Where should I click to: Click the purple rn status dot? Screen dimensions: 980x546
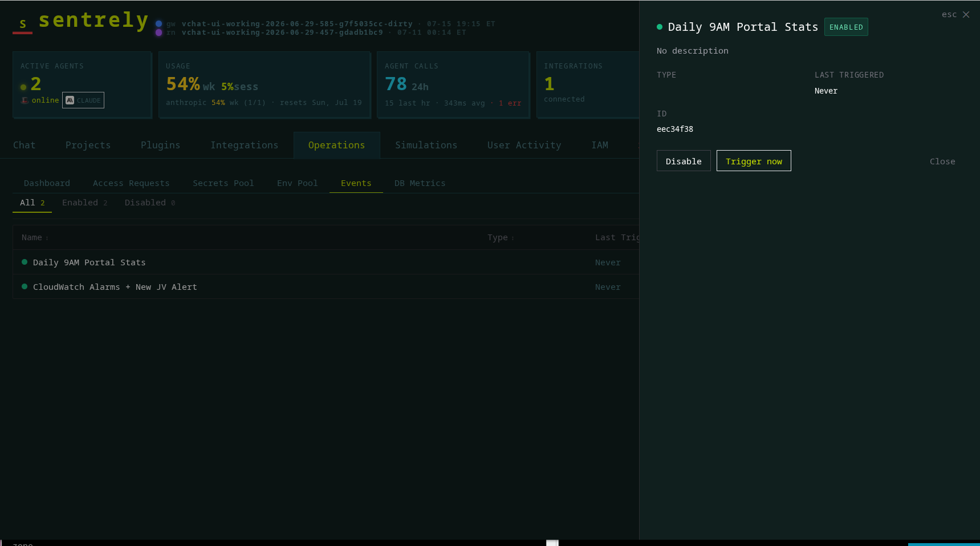tap(159, 33)
